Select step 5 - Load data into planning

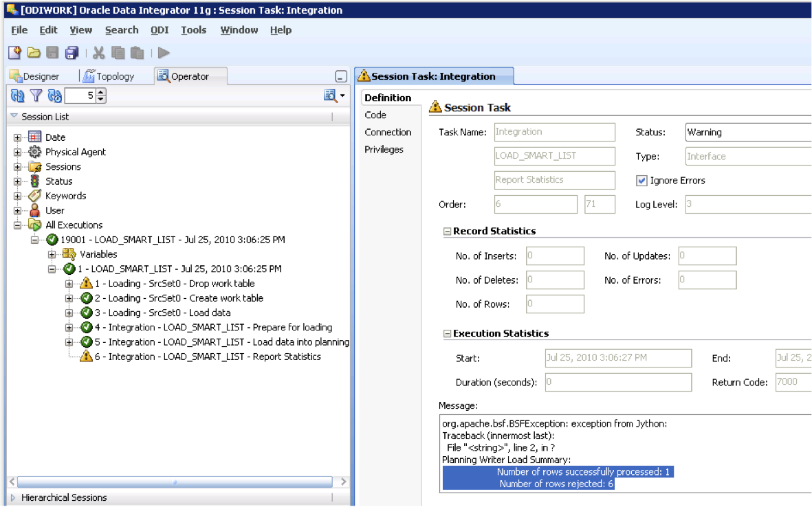(221, 342)
